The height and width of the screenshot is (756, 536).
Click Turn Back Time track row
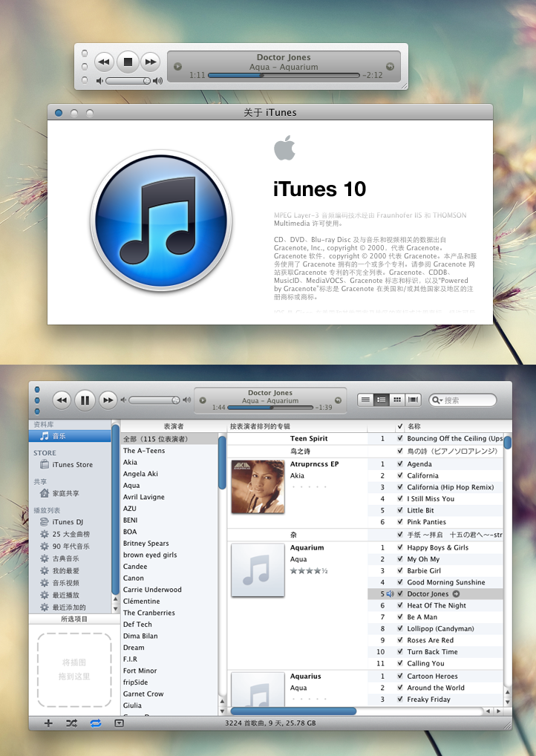[x=437, y=652]
